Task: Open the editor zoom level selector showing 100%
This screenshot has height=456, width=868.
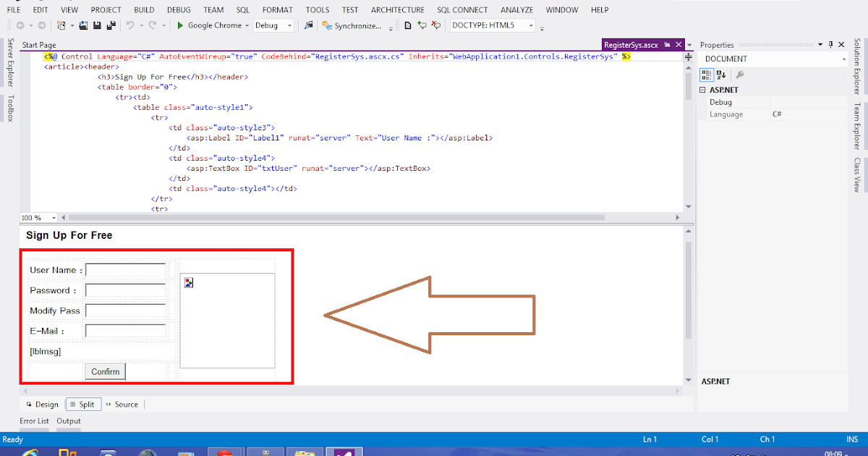Action: (x=38, y=217)
